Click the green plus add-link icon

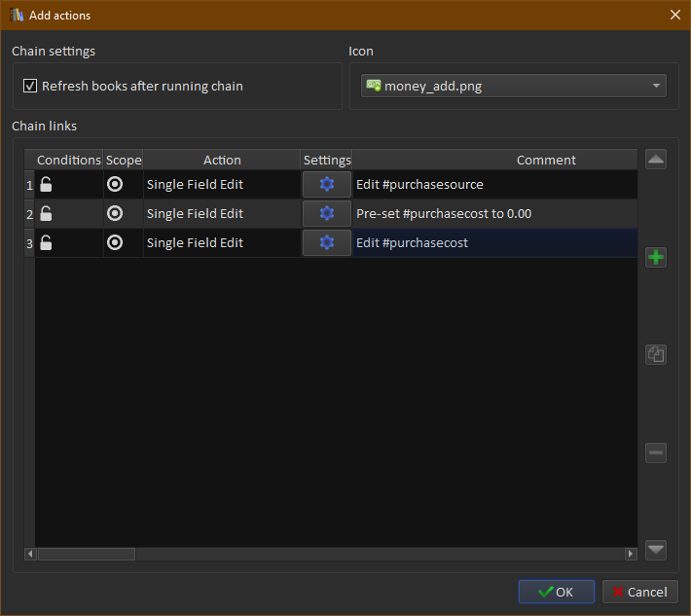tap(656, 258)
